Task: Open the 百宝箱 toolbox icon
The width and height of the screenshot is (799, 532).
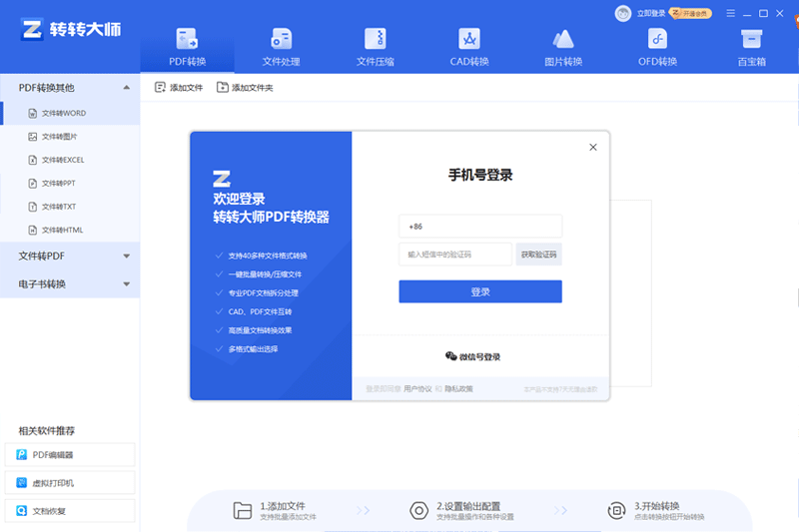Action: tap(751, 40)
